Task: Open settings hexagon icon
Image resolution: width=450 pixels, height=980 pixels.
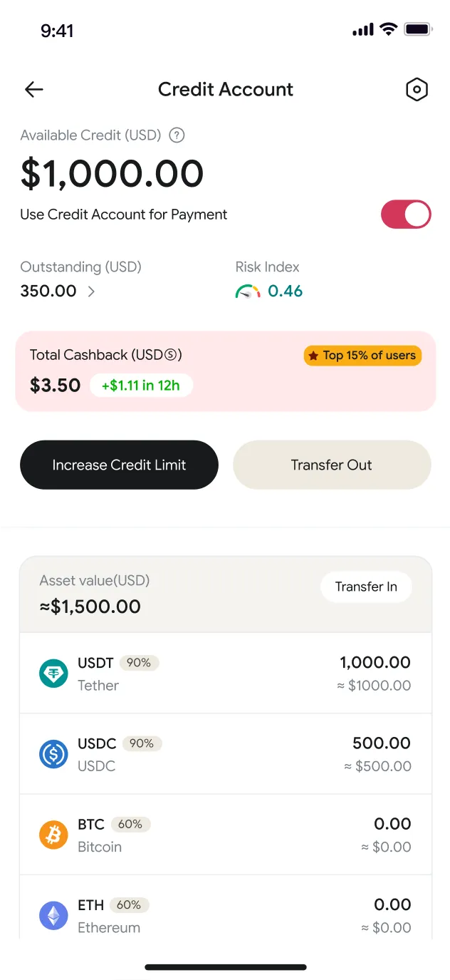Action: tap(417, 89)
